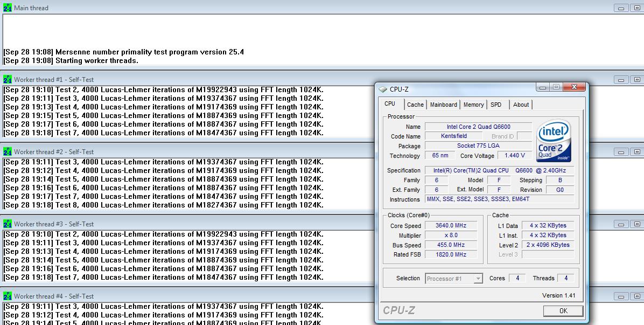Viewport: 644px width, 325px height.
Task: Click the CPU-Z chip icon in title bar
Action: (x=383, y=89)
